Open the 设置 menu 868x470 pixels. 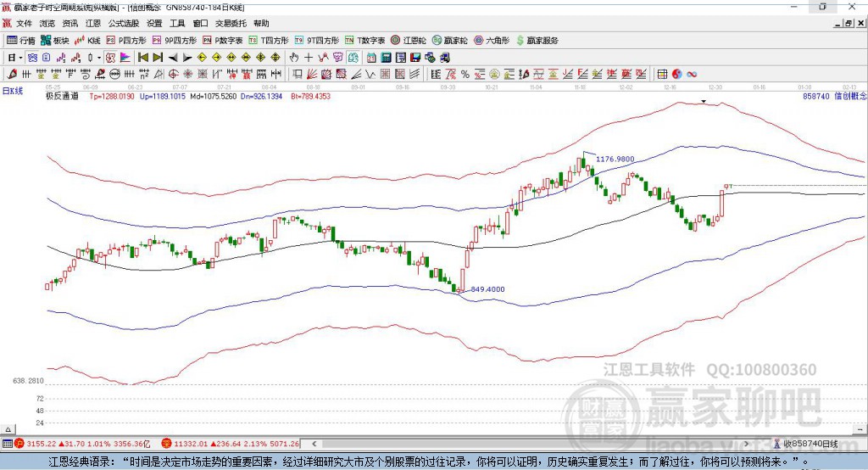[154, 23]
